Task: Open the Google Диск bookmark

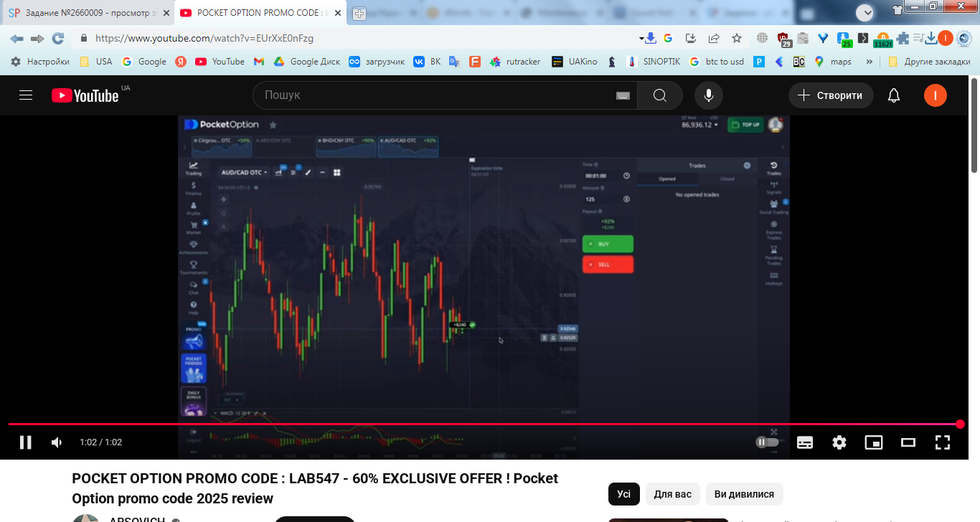Action: pos(307,62)
